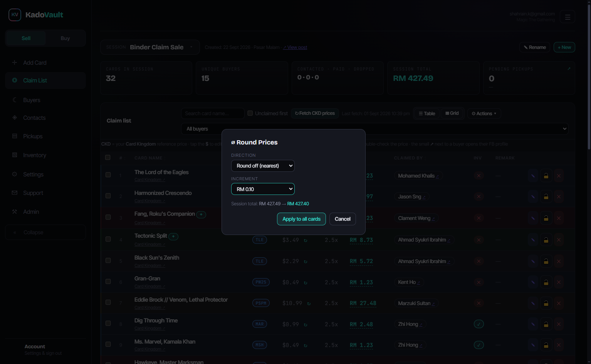Toggle inventory status for Mohamed Khalis row
This screenshot has height=364, width=591.
[479, 176]
